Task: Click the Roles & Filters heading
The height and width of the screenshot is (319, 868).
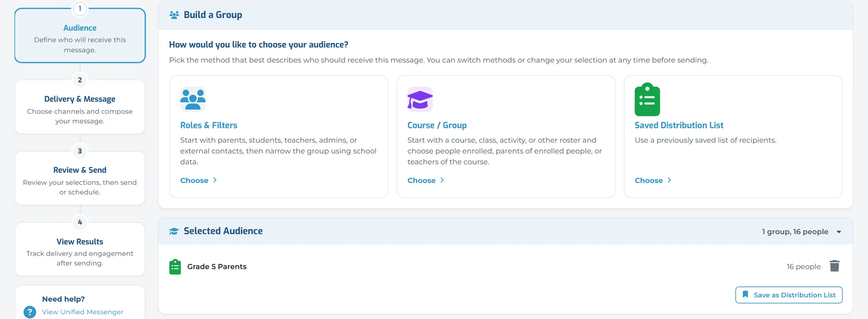Action: click(209, 125)
